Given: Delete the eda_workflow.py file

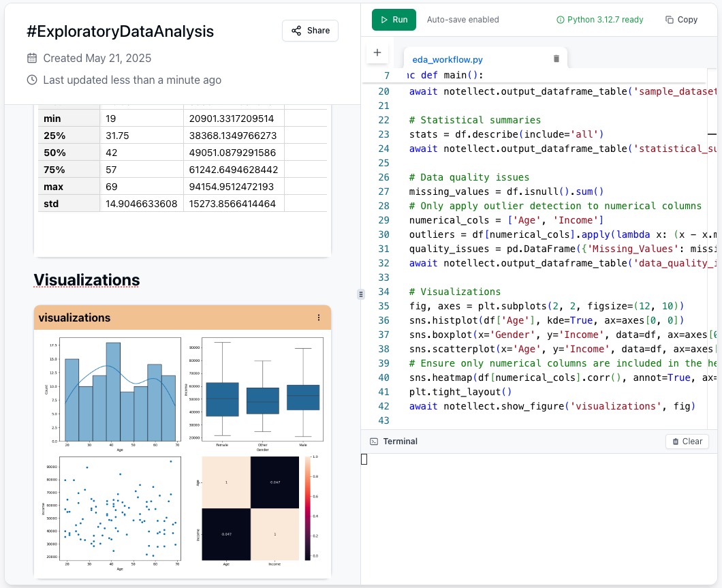Looking at the screenshot, I should 556,59.
